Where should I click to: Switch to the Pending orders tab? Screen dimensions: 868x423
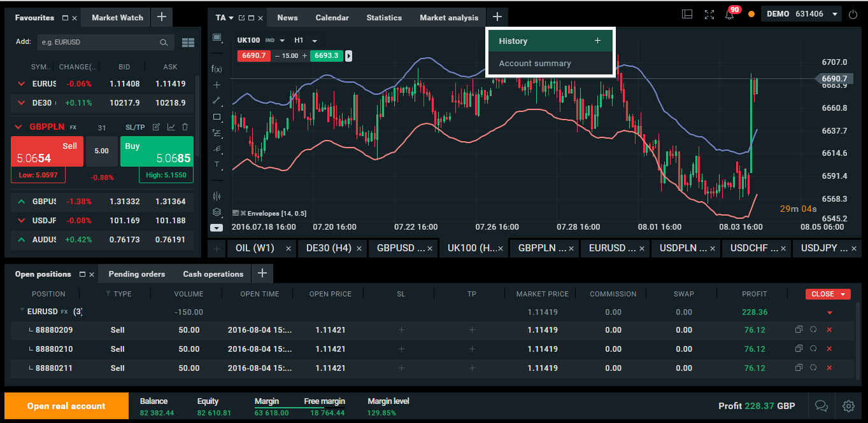pos(136,274)
